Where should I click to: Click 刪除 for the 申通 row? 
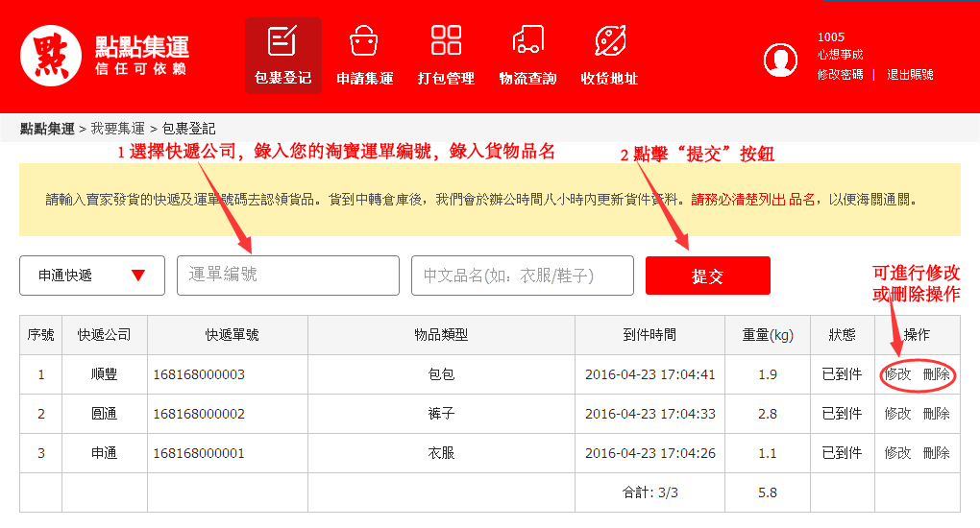click(x=936, y=453)
